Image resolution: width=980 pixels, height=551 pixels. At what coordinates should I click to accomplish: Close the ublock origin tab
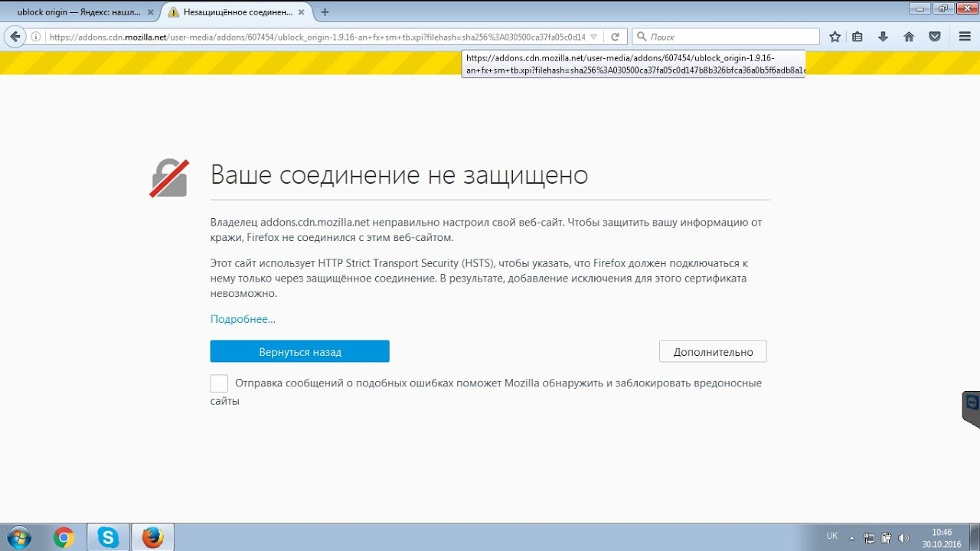coord(150,12)
